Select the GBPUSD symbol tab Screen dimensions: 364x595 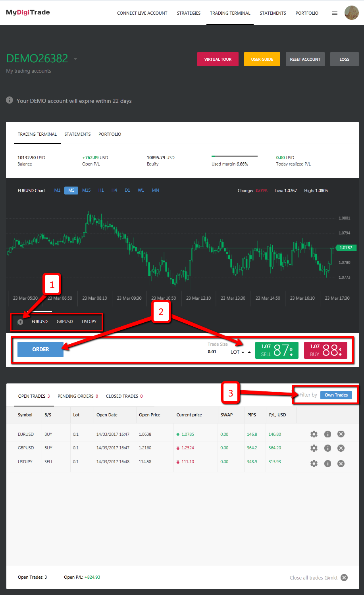click(65, 322)
